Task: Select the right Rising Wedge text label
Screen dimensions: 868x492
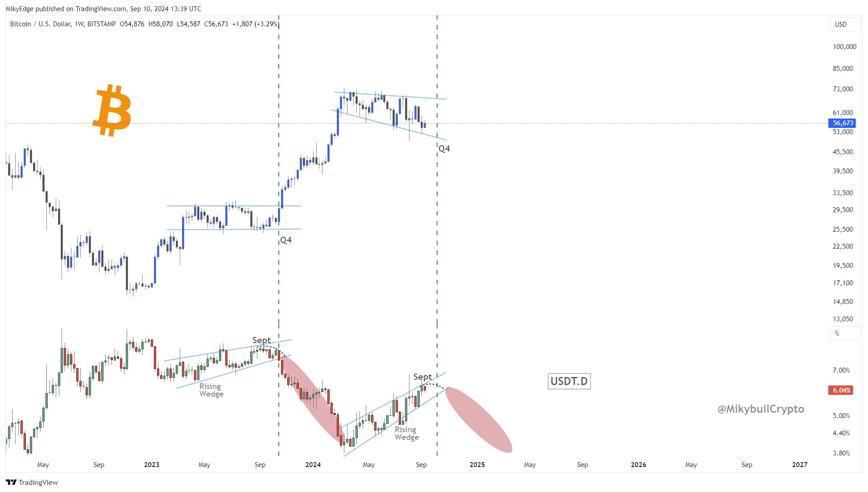Action: [406, 433]
